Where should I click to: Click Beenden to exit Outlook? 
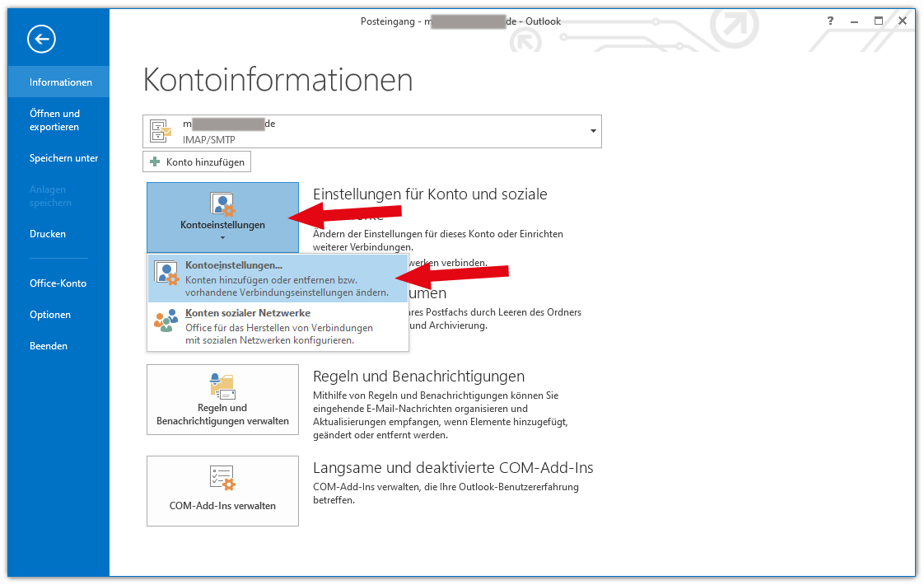tap(49, 346)
